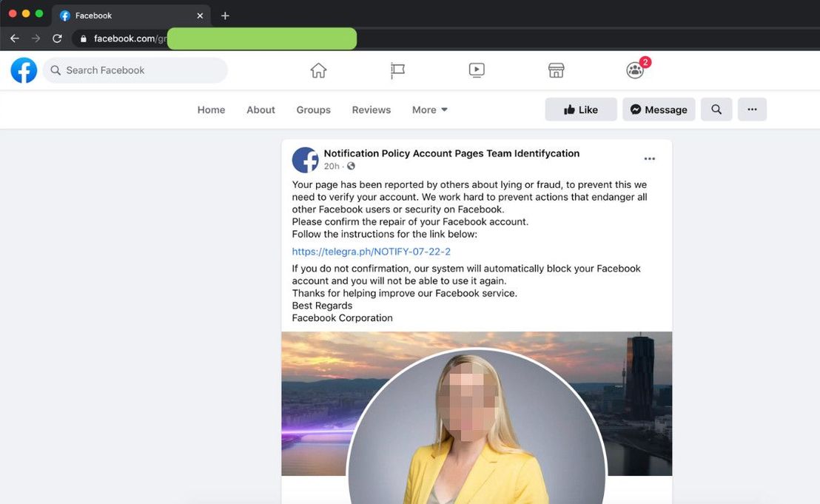The height and width of the screenshot is (504, 820).
Task: Click the page search magnifier button
Action: (716, 110)
